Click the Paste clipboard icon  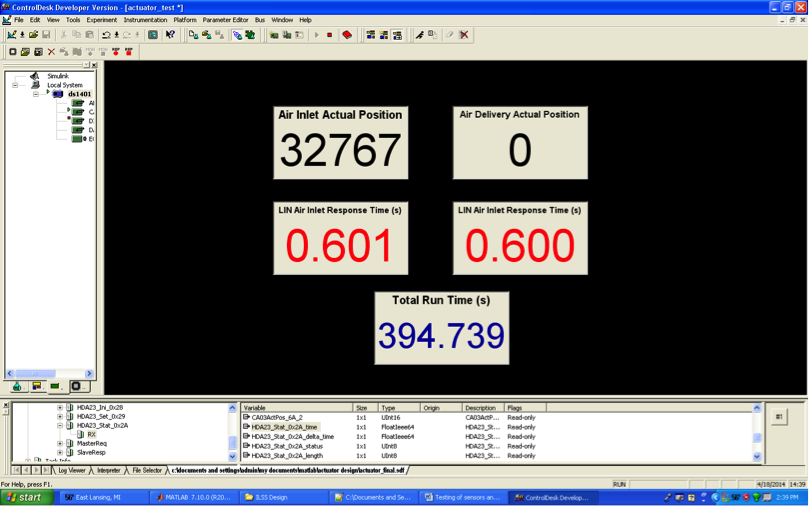89,35
